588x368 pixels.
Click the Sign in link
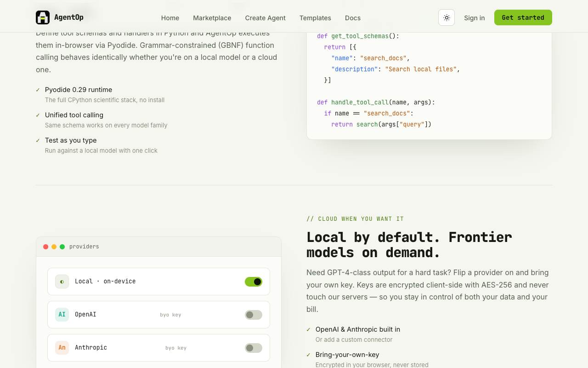coord(474,18)
